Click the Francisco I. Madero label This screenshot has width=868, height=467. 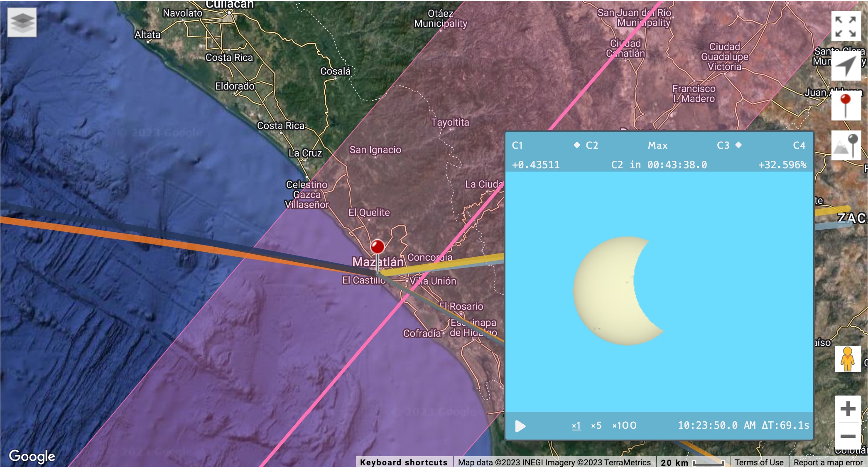(x=694, y=93)
